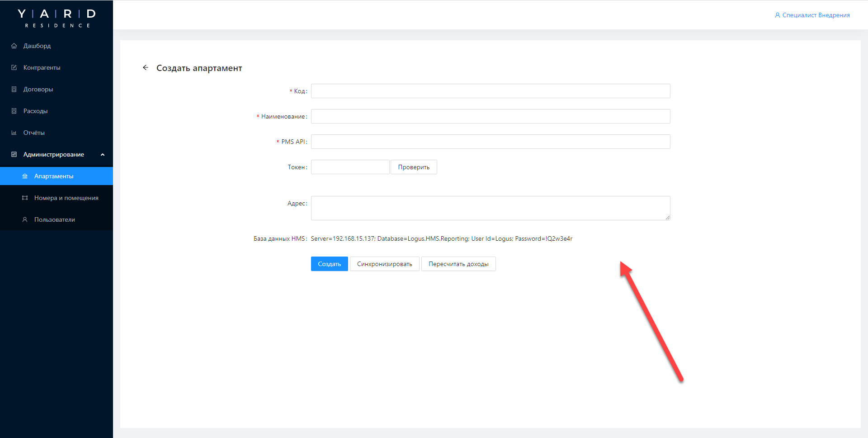
Task: Focus the Наименование input field
Action: coord(490,116)
